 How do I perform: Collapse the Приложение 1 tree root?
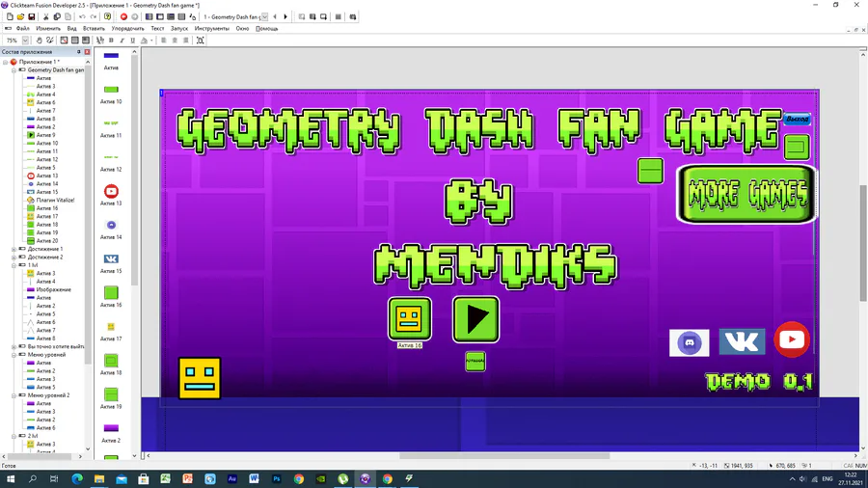tap(6, 62)
